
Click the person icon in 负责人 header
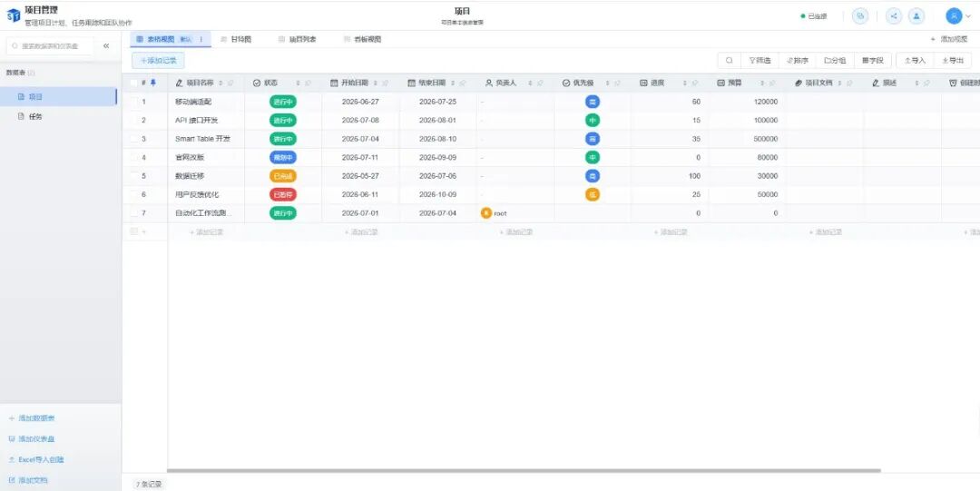pyautogui.click(x=489, y=83)
